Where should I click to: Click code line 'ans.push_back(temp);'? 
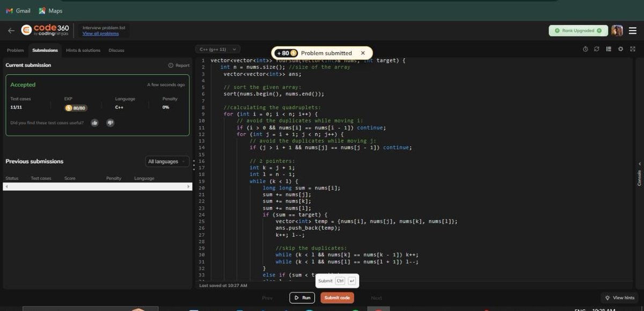point(308,228)
